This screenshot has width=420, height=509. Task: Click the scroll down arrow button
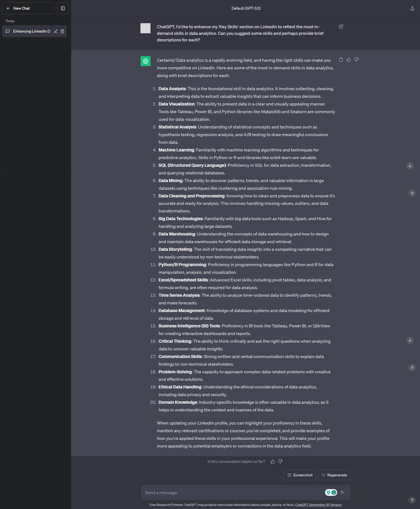coord(409,165)
